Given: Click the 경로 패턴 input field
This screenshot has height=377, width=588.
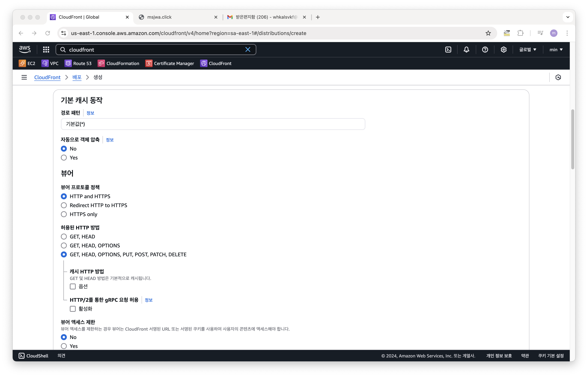Looking at the screenshot, I should pos(213,124).
